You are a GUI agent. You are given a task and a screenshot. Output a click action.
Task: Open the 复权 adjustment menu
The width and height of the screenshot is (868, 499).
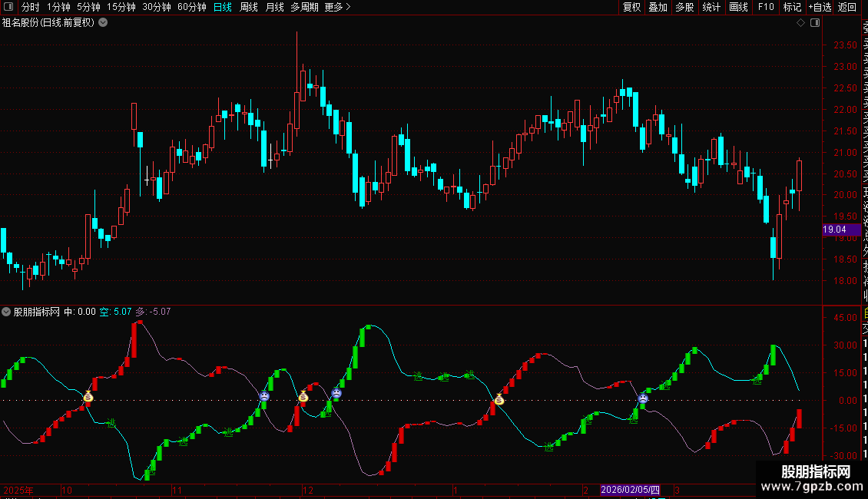pyautogui.click(x=631, y=7)
